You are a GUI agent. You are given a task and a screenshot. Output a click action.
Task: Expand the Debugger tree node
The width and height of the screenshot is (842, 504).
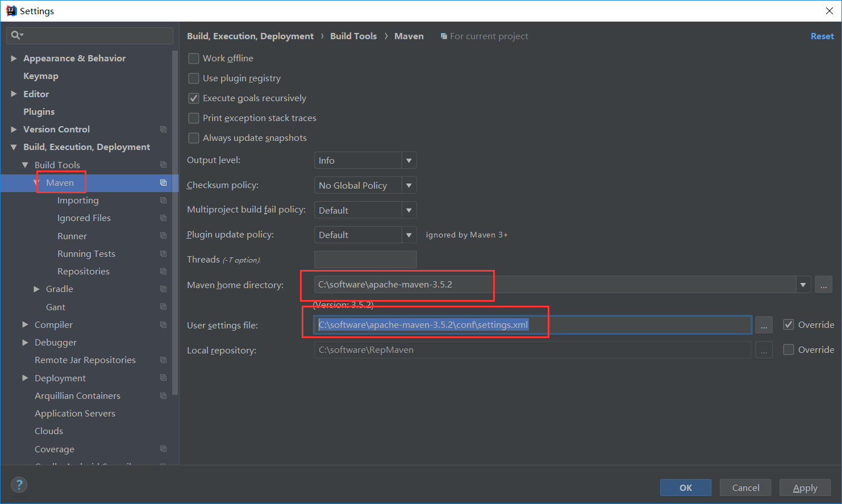coord(25,343)
